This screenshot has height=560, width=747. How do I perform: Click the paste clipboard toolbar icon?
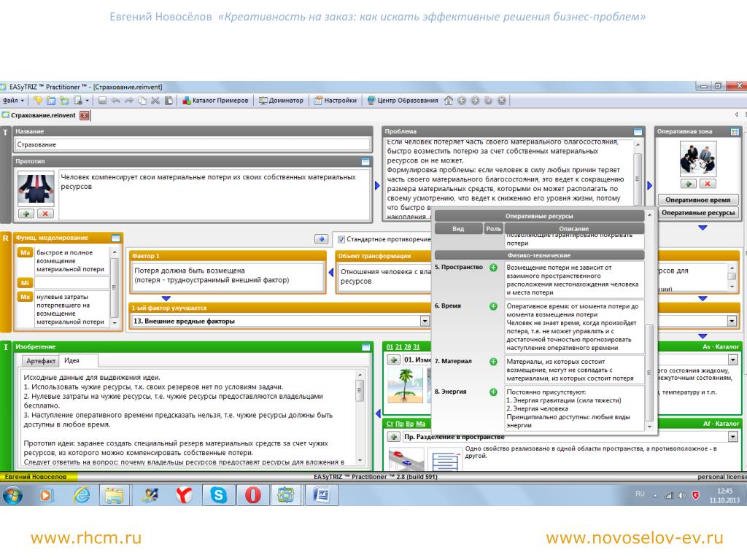tap(169, 101)
